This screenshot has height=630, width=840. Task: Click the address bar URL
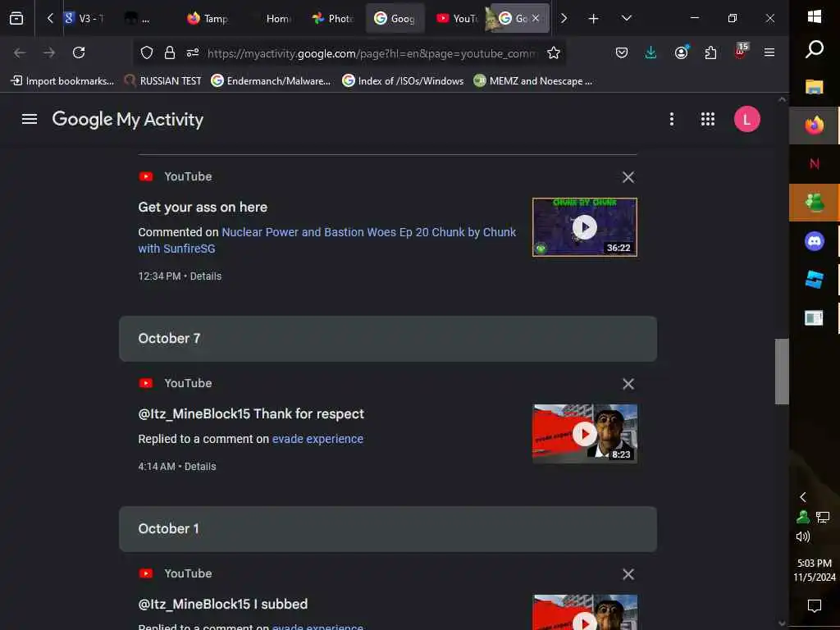click(371, 53)
